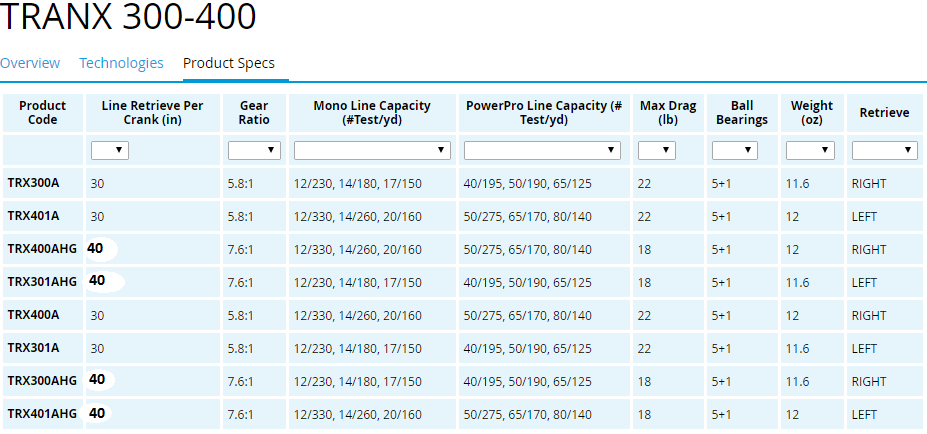Expand the Retrieve filter dropdown

(884, 150)
